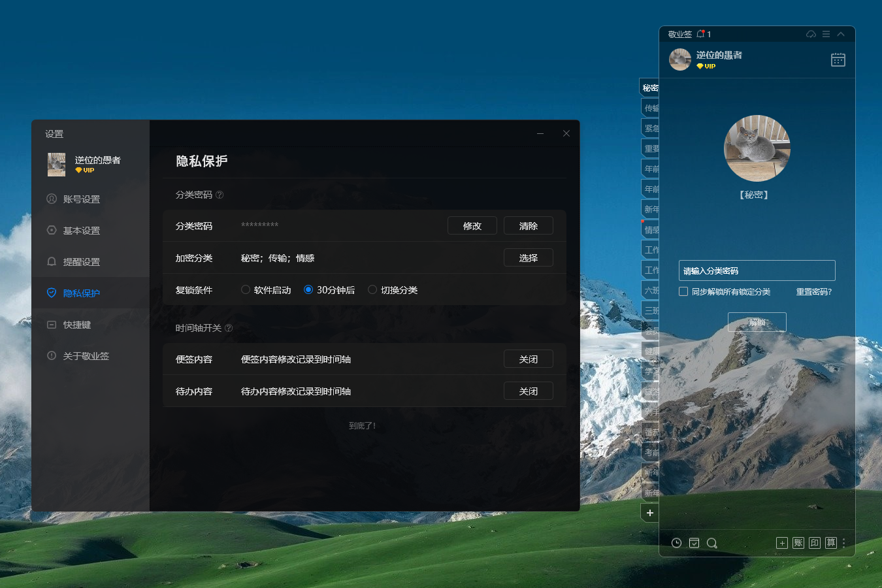Click the 重置密码 link
Screen dimensions: 882x588
tap(813, 293)
